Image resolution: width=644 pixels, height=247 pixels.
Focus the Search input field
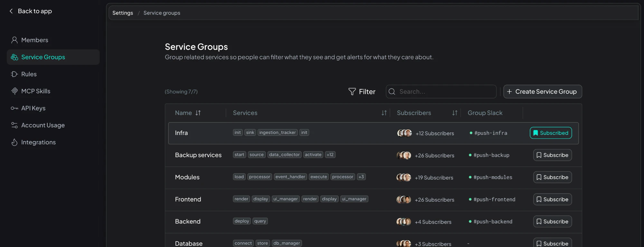point(441,92)
